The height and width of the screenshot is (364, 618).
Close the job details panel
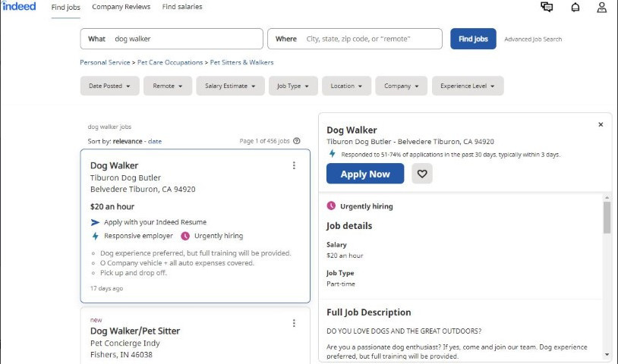[601, 124]
